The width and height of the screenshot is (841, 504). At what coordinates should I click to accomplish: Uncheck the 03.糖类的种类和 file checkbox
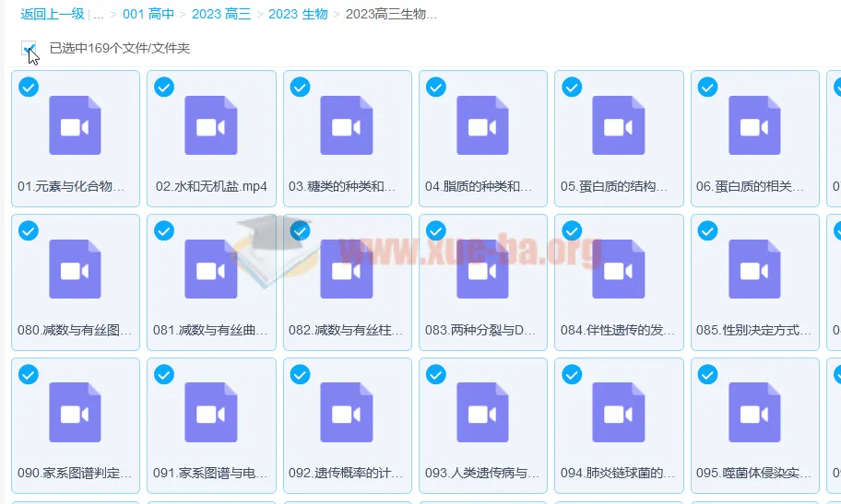(x=300, y=87)
